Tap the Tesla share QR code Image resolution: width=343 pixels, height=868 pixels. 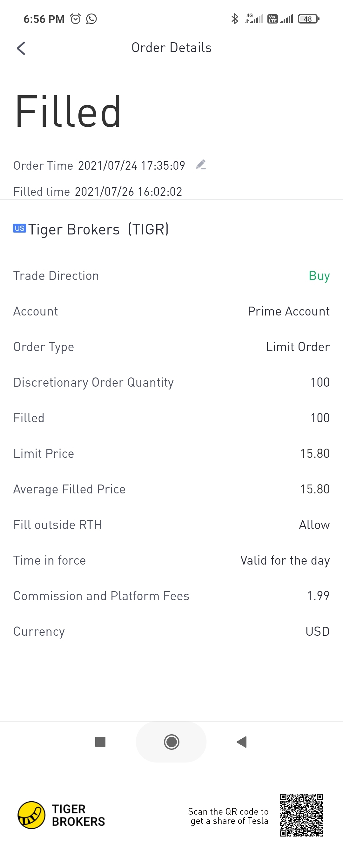301,815
